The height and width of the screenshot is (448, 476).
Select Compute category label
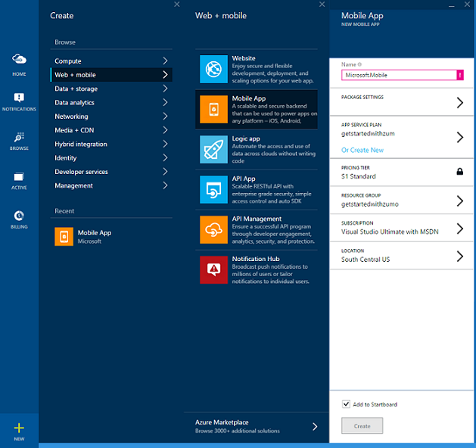pyautogui.click(x=68, y=61)
